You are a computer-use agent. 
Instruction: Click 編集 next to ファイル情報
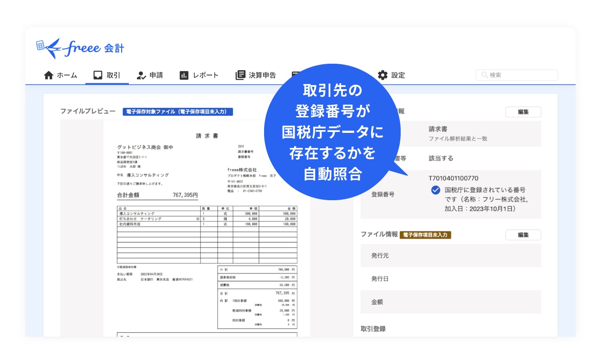tap(523, 235)
